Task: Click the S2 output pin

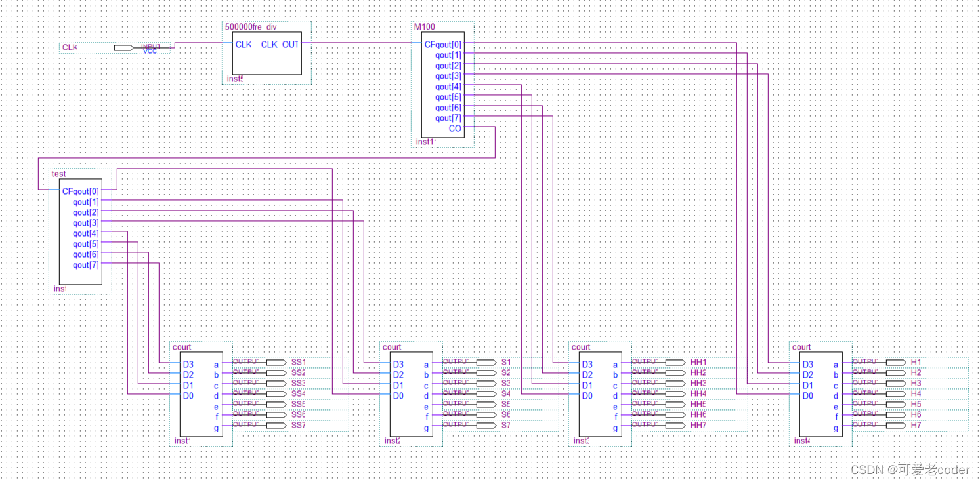Action: point(486,372)
